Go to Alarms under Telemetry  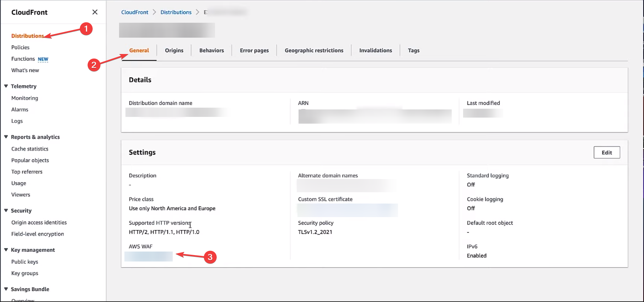coord(20,109)
